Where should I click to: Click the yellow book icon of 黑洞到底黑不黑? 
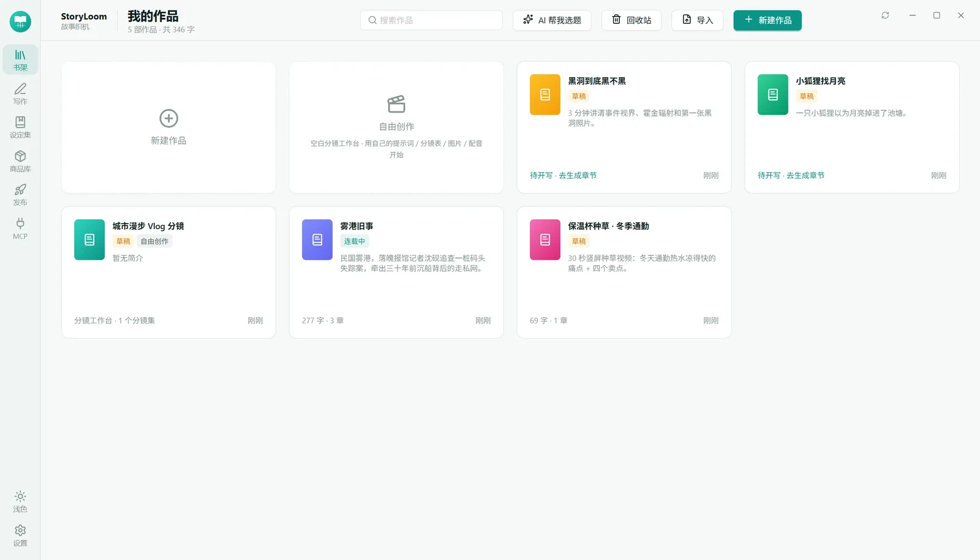pos(545,94)
